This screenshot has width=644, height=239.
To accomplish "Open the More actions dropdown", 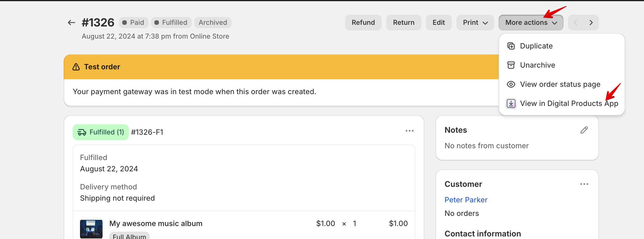I will tap(530, 22).
